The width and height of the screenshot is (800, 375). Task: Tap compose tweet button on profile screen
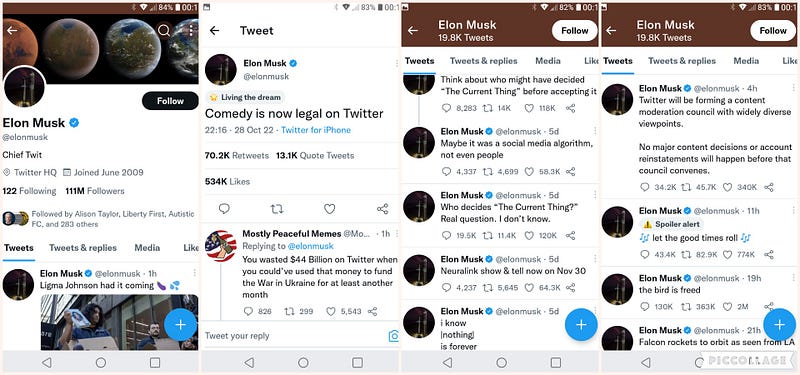tap(181, 324)
